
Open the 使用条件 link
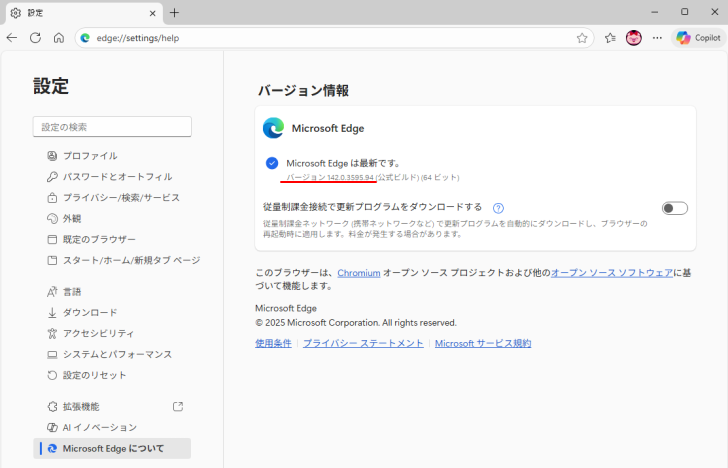point(273,344)
